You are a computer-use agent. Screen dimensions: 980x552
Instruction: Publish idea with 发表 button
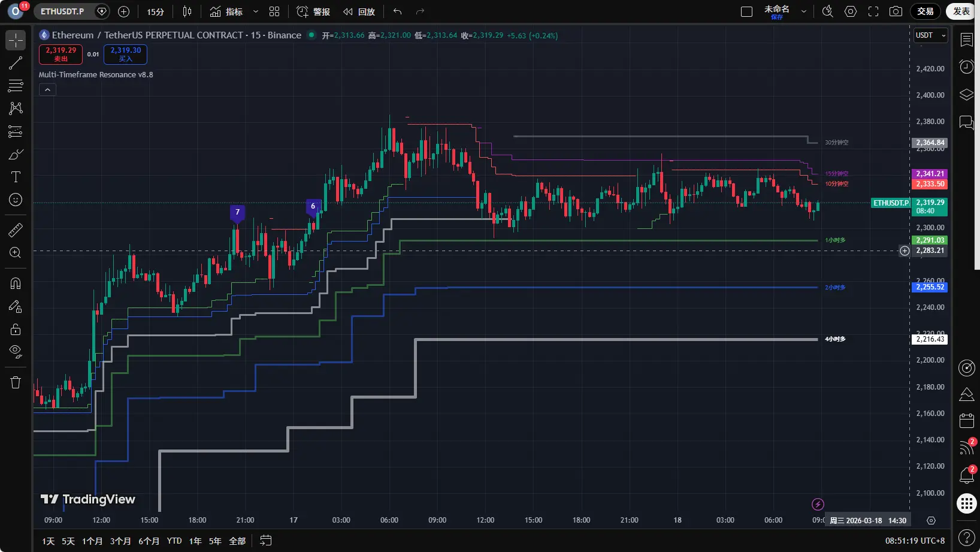coord(961,11)
